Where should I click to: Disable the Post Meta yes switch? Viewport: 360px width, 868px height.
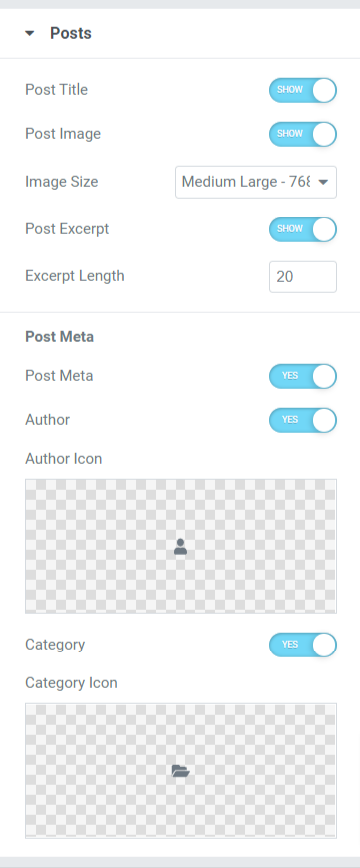[x=303, y=376]
